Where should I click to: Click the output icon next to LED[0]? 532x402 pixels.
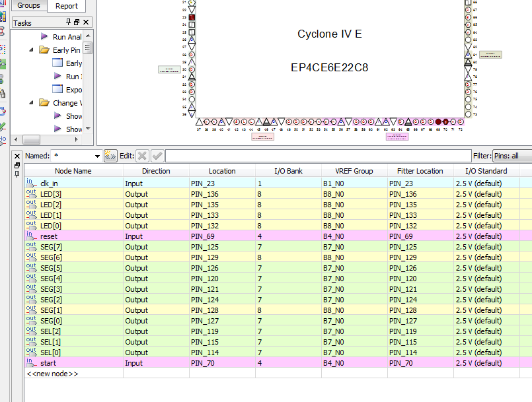click(x=31, y=225)
